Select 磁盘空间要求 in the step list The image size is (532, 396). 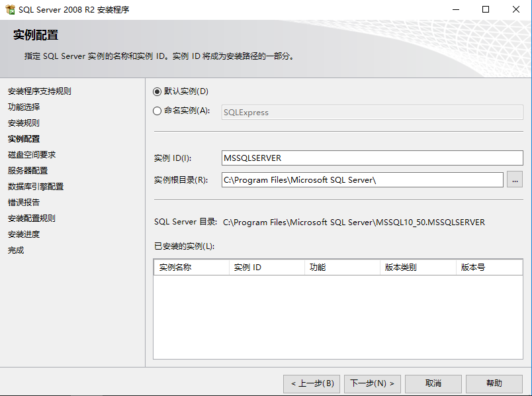point(32,155)
